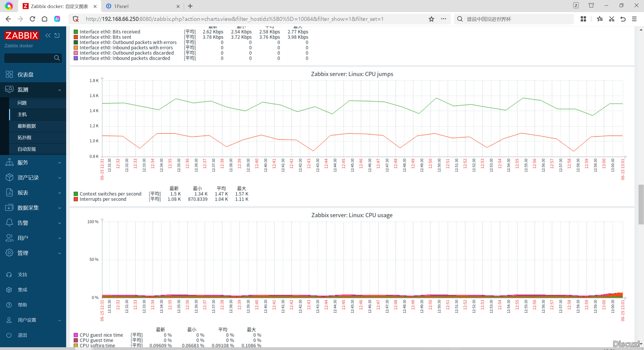Close the 1Panel browser tab
This screenshot has width=644, height=350.
(178, 6)
